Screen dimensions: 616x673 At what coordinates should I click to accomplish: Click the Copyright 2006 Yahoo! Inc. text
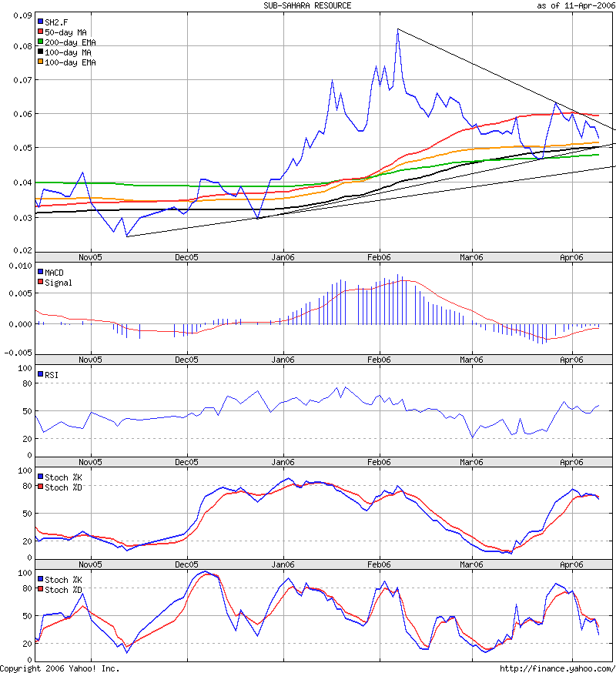coord(60,668)
